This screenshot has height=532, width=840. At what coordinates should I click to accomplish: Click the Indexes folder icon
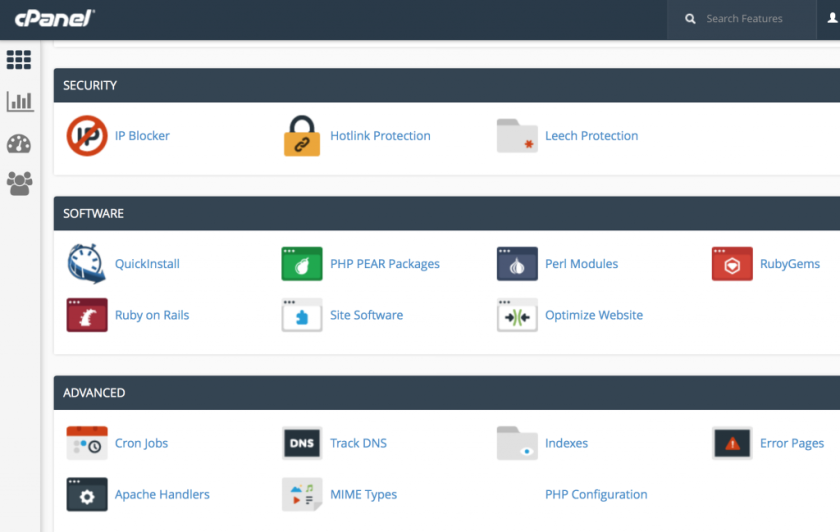pos(517,443)
